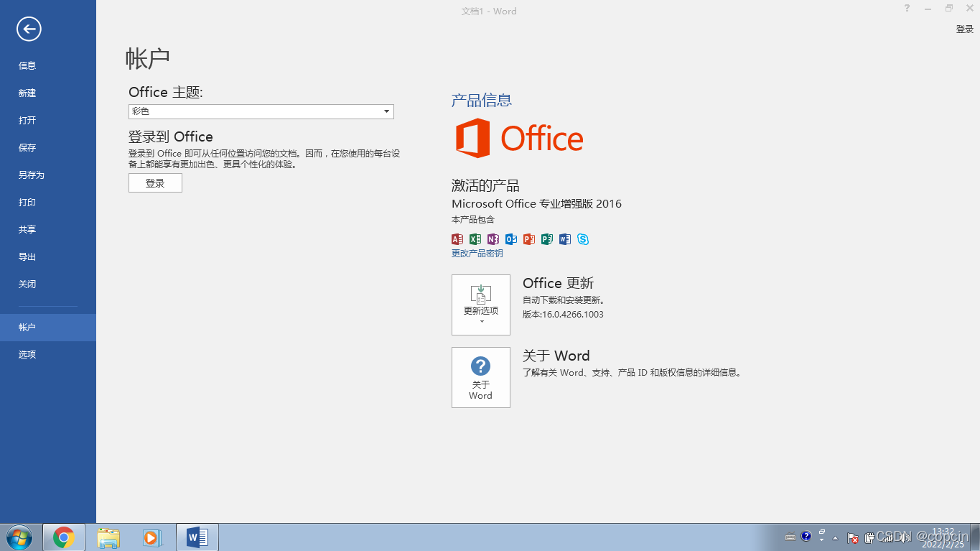Viewport: 980px width, 551px height.
Task: Open Word help question mark in title bar
Action: [907, 9]
